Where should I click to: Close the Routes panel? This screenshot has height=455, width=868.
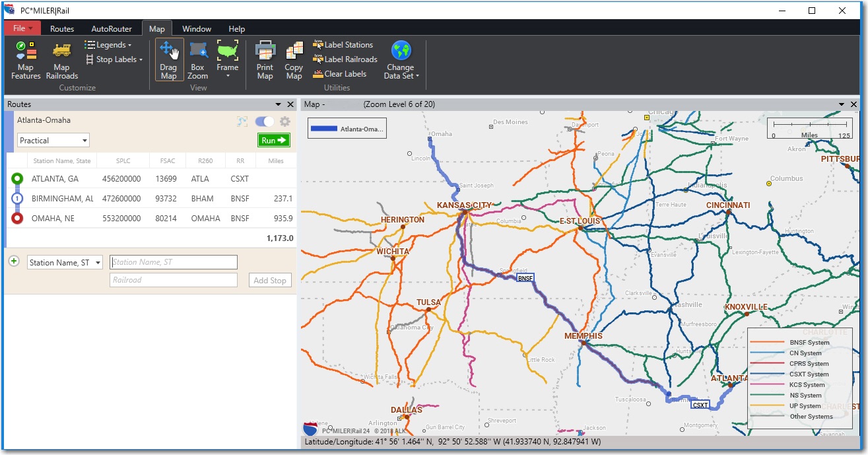(290, 104)
